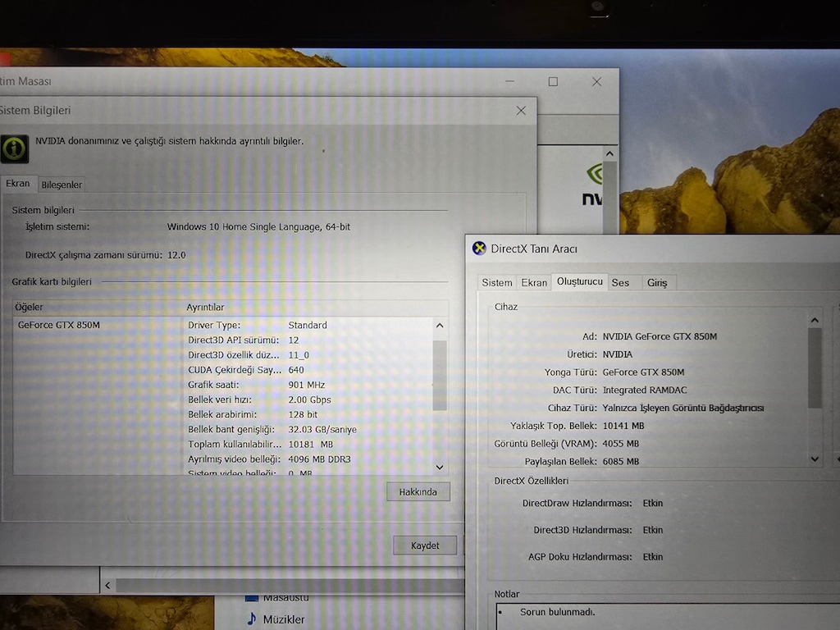Select GeForce GTX 850M in Öğeler list
840x630 pixels.
coord(59,325)
